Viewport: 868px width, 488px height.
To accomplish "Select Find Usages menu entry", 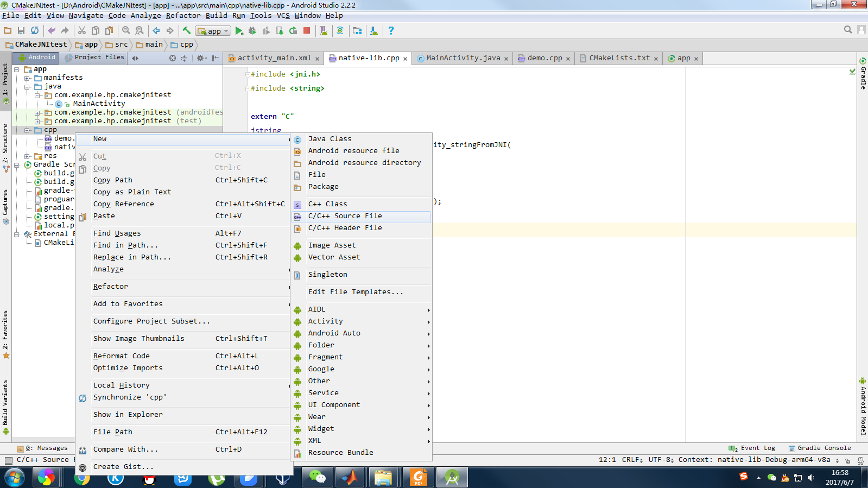I will [x=183, y=233].
